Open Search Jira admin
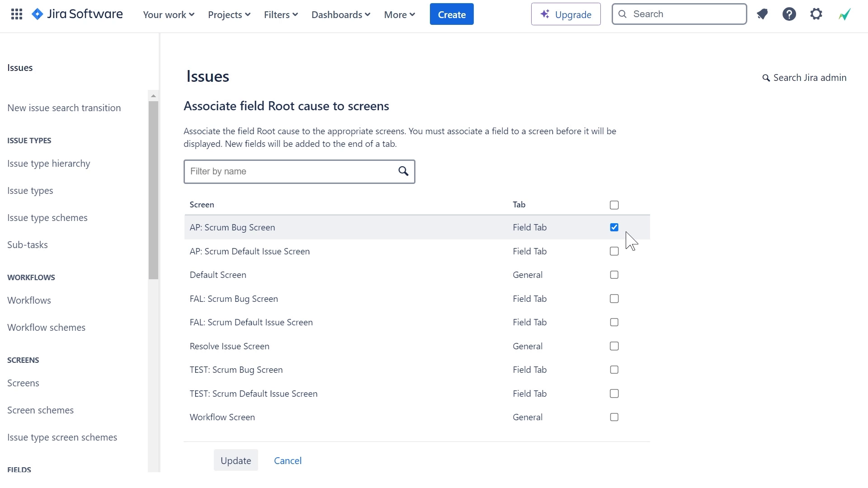This screenshot has width=868, height=488. 804,77
